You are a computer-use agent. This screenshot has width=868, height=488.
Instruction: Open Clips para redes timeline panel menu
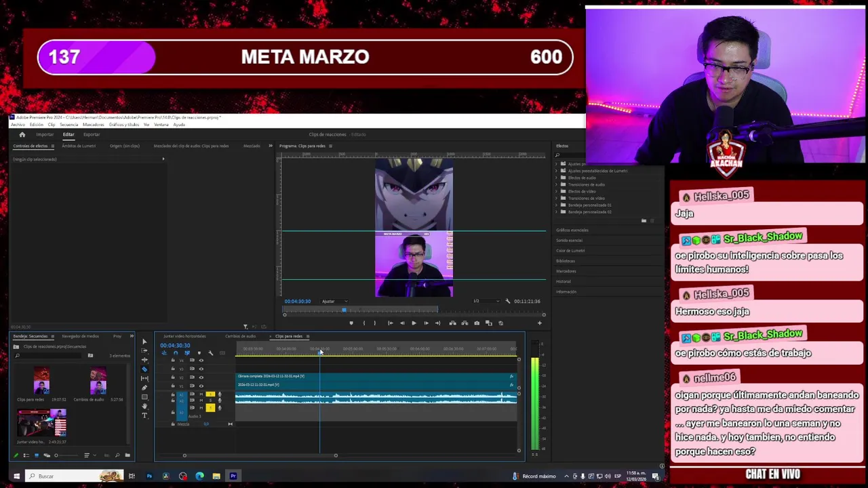pyautogui.click(x=307, y=336)
